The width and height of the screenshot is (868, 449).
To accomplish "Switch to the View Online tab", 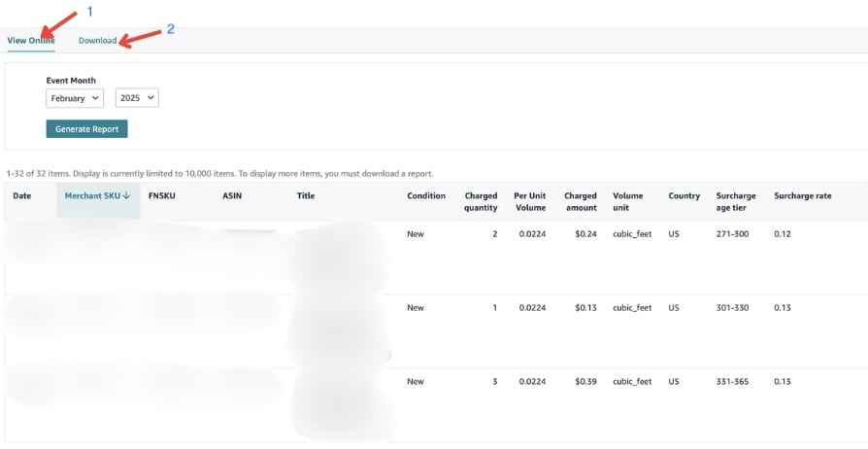I will (31, 40).
